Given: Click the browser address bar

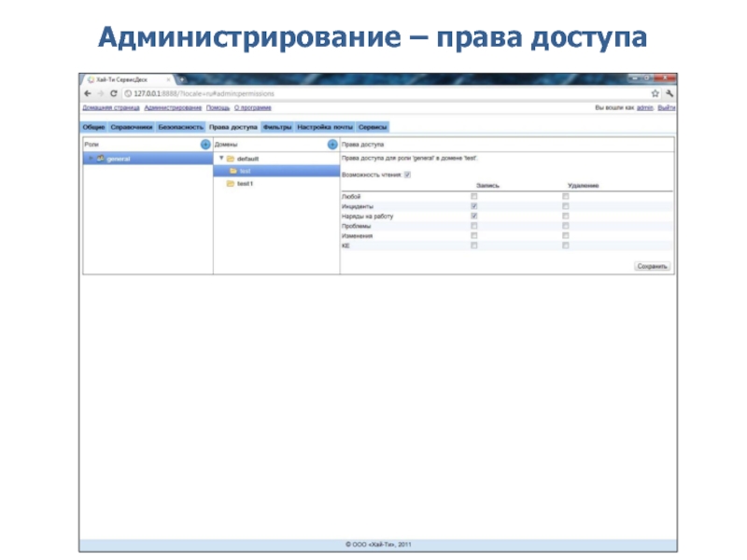Looking at the screenshot, I should pos(373,93).
